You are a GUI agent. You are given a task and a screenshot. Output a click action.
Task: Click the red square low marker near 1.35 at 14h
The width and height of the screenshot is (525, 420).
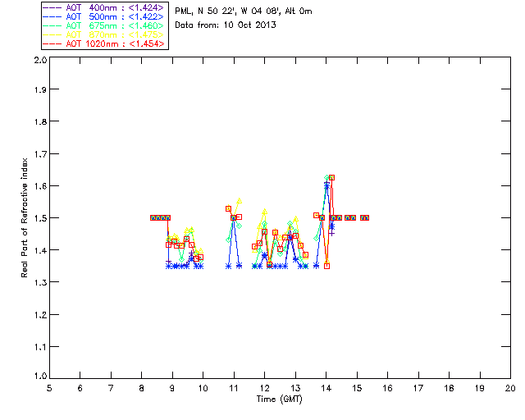point(326,266)
